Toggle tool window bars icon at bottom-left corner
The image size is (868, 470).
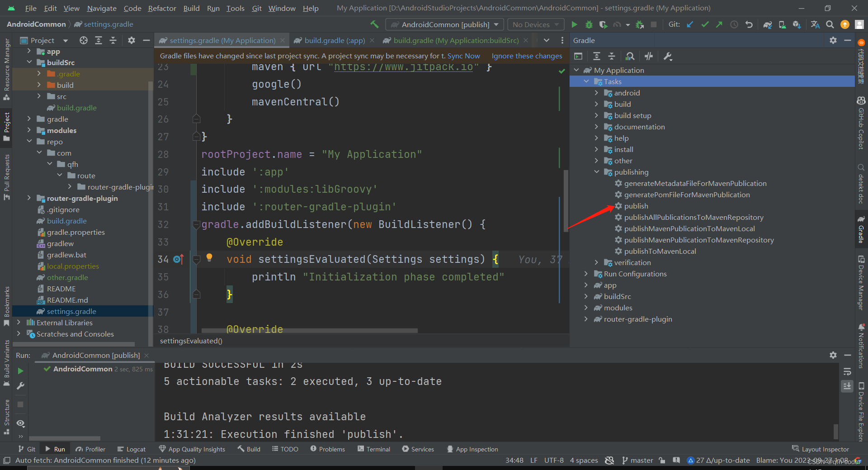(6, 461)
